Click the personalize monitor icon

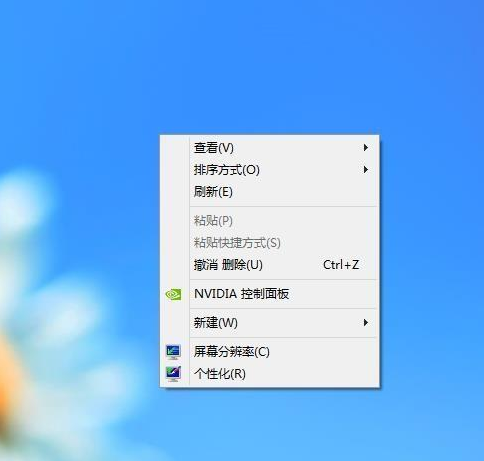(173, 374)
